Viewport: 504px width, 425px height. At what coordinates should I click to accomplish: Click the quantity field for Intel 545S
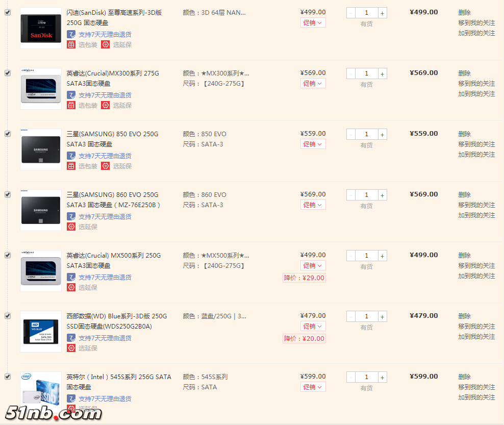tap(366, 378)
